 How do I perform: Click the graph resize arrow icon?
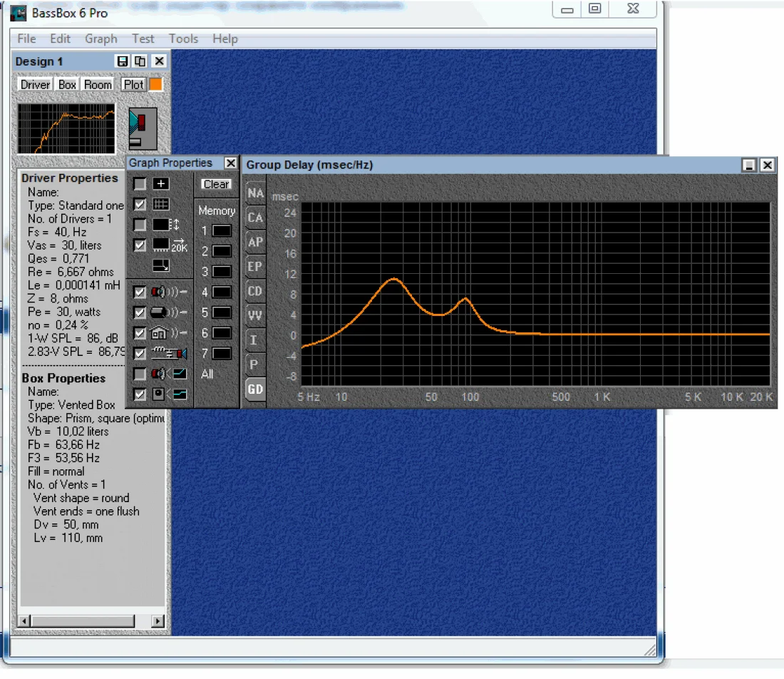pos(161,266)
